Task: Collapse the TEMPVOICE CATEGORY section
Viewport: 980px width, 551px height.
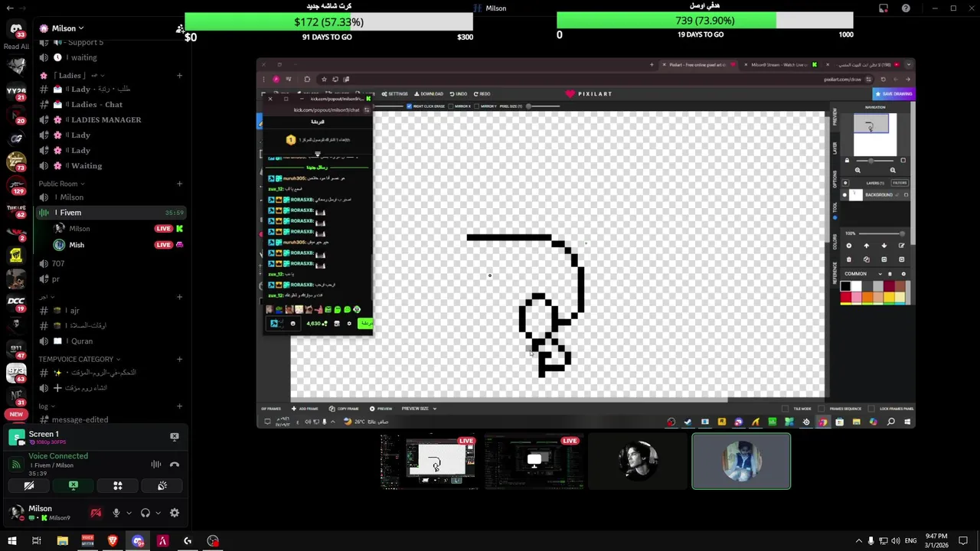Action: coord(79,359)
